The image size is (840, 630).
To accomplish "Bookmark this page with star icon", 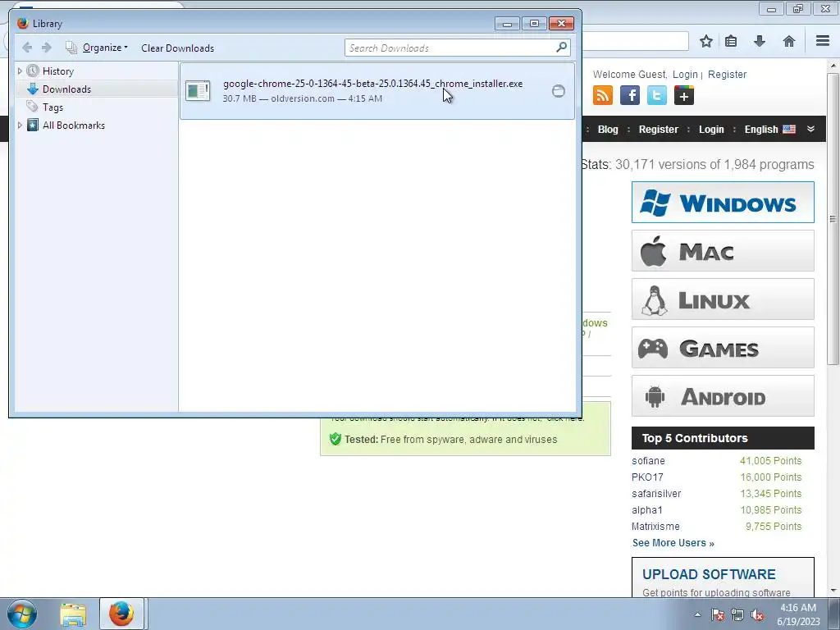I will click(x=706, y=41).
